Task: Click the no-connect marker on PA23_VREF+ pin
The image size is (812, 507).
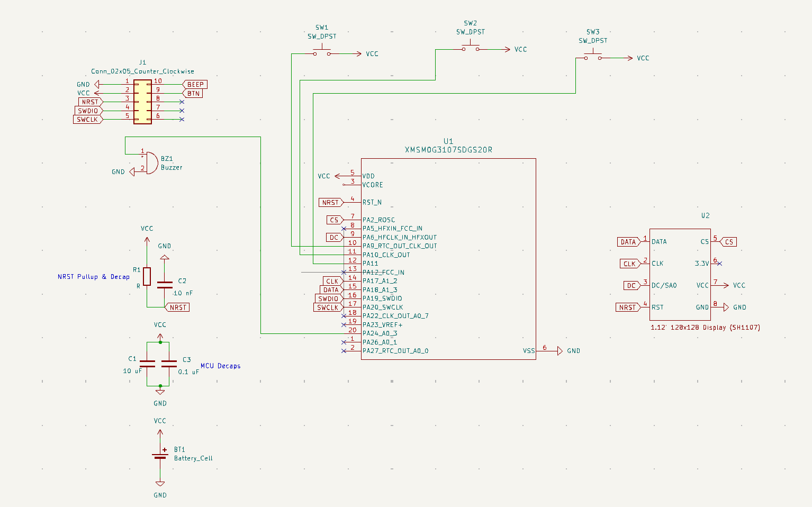Action: [344, 324]
